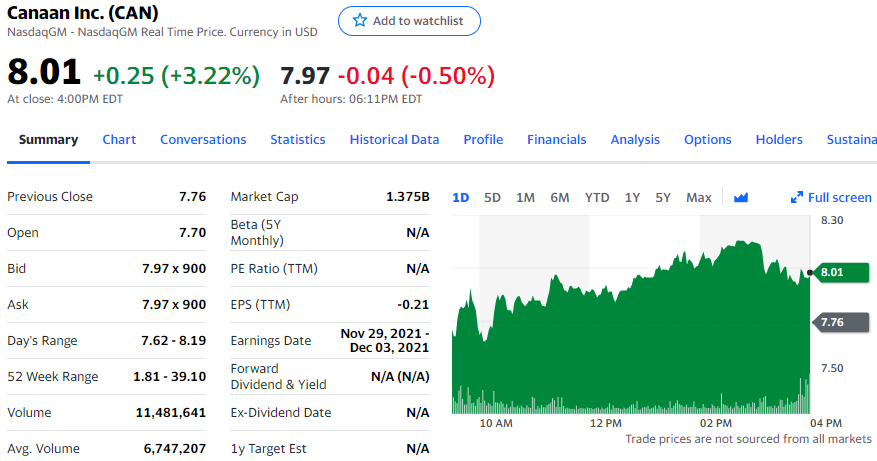Click the 8.01 current price chart marker
The image size is (877, 461).
click(842, 272)
